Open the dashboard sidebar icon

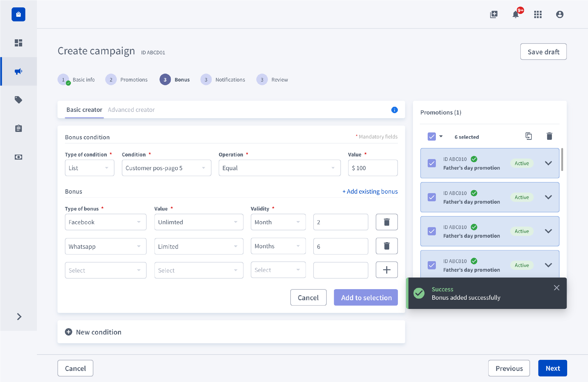[x=18, y=43]
